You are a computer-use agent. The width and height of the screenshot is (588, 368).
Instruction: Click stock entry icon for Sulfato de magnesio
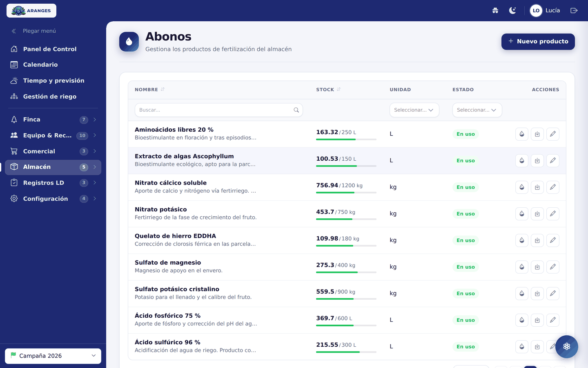537,267
